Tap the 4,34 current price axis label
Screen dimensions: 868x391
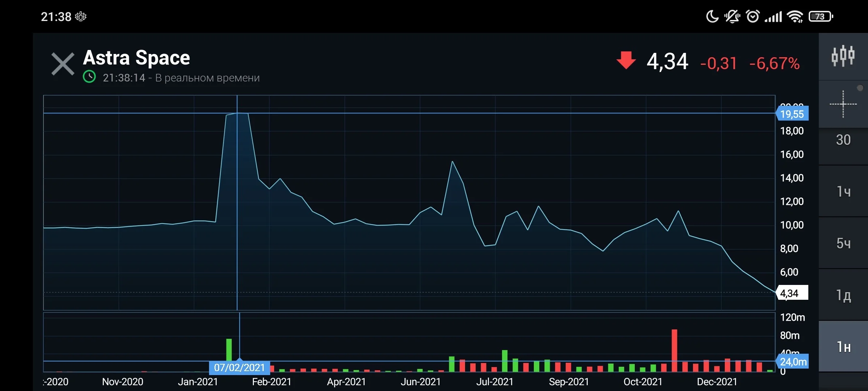[x=792, y=293]
